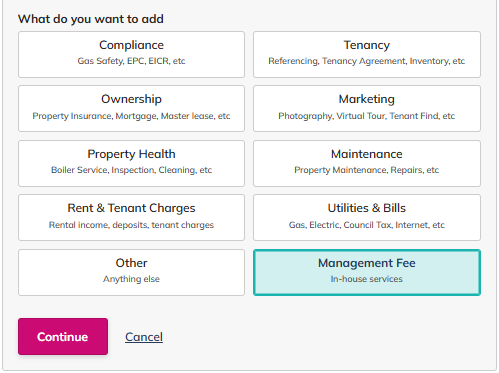Deselect the highlighted Management Fee card

tap(367, 272)
